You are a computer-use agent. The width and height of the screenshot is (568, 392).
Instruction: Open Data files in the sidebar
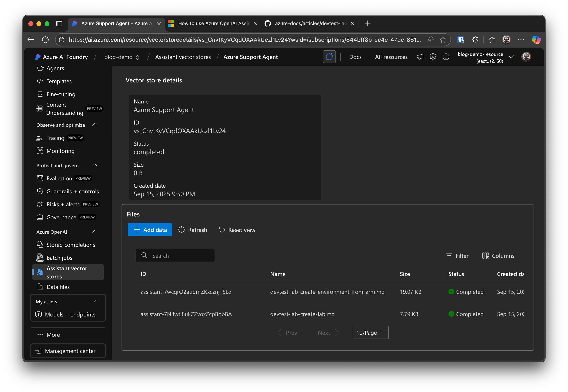58,287
